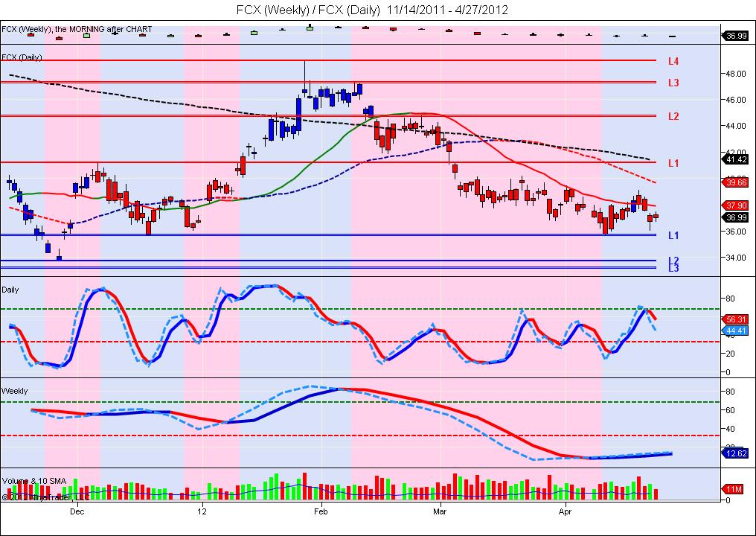Select the black 41.42 price marker
The height and width of the screenshot is (536, 756).
[x=735, y=159]
